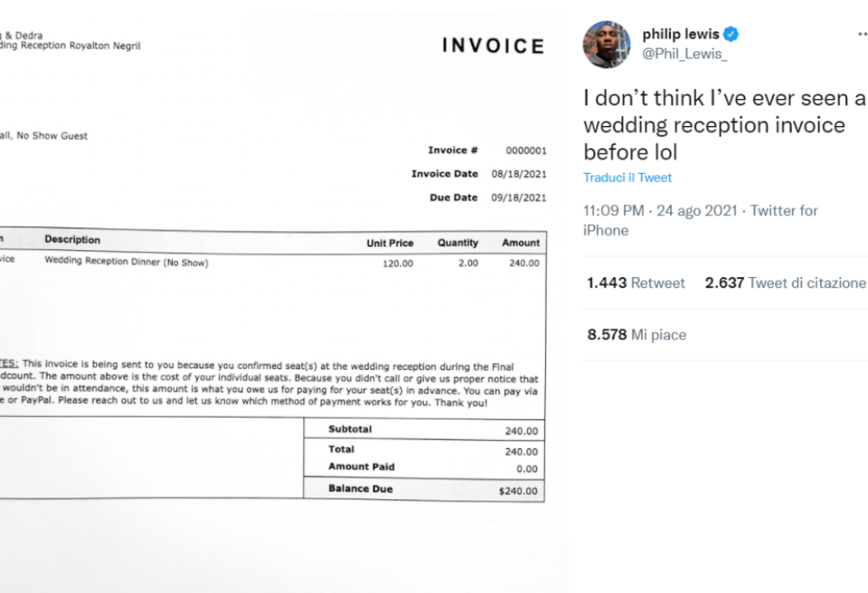Click the blue verified badge
The height and width of the screenshot is (593, 868).
tap(731, 35)
